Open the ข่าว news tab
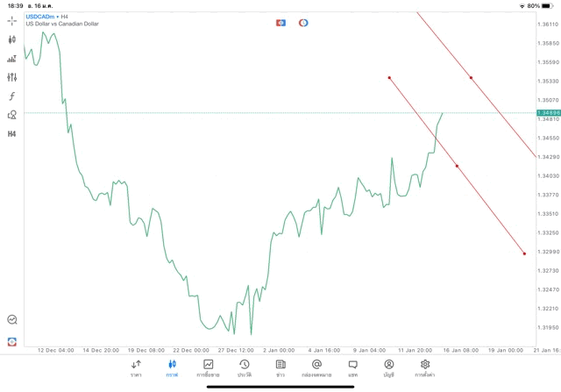561x392 pixels. (x=280, y=367)
